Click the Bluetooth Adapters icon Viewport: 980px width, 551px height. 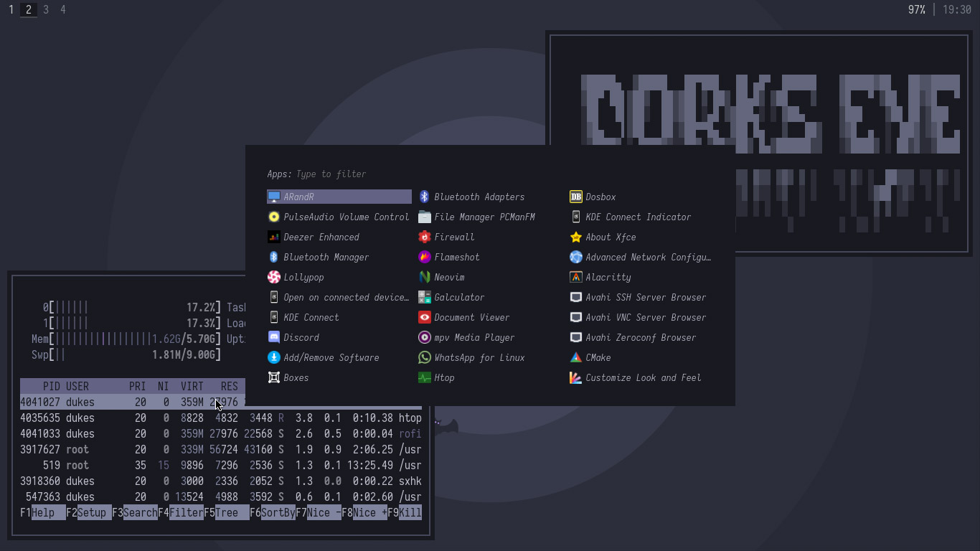[424, 197]
